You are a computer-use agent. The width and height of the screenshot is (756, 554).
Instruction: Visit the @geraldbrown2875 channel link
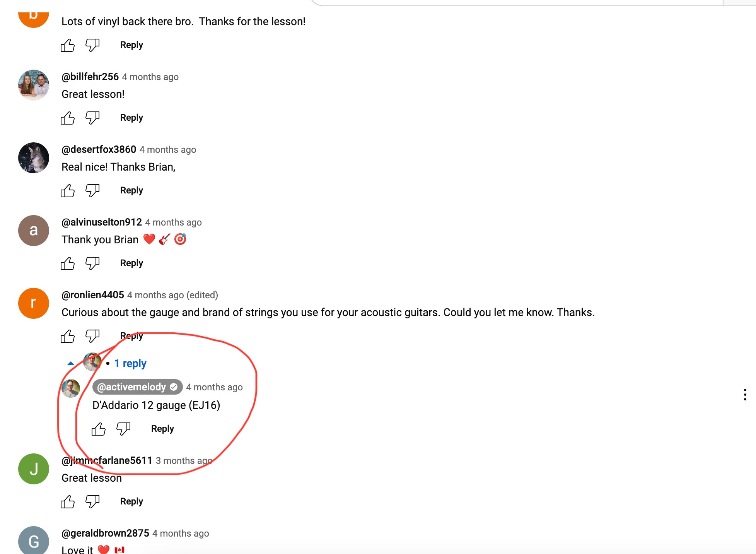coord(105,533)
